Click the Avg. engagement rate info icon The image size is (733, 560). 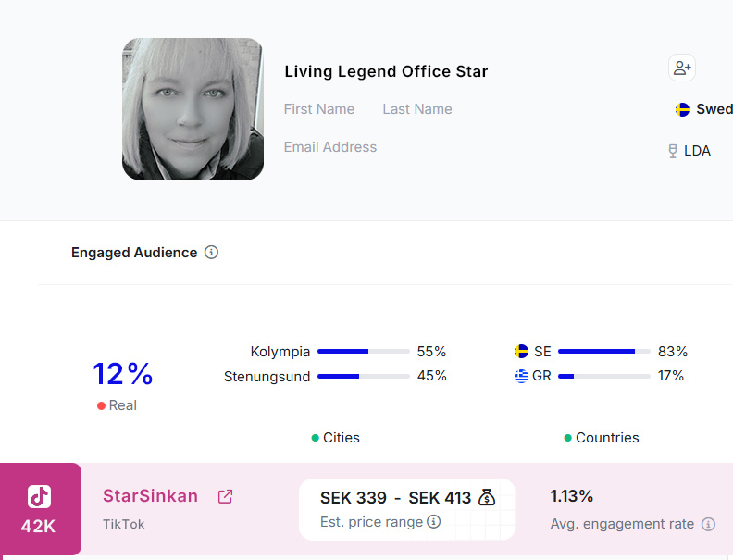point(708,524)
